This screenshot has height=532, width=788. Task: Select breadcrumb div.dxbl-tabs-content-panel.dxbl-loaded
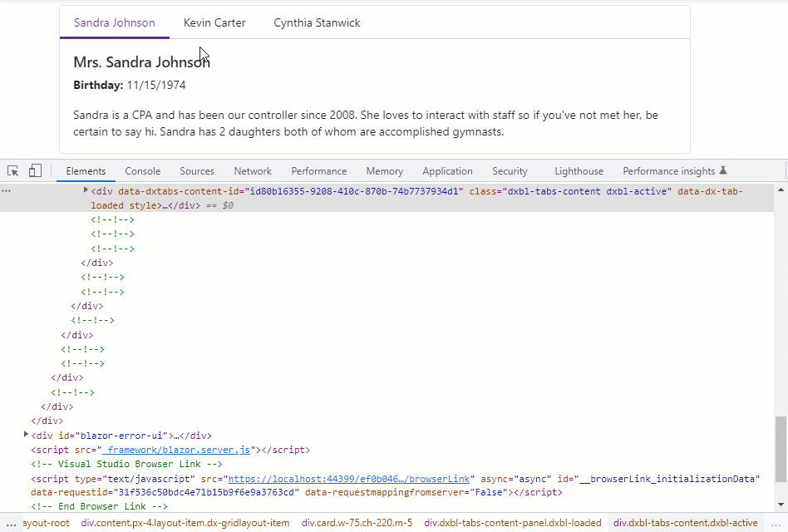click(513, 523)
